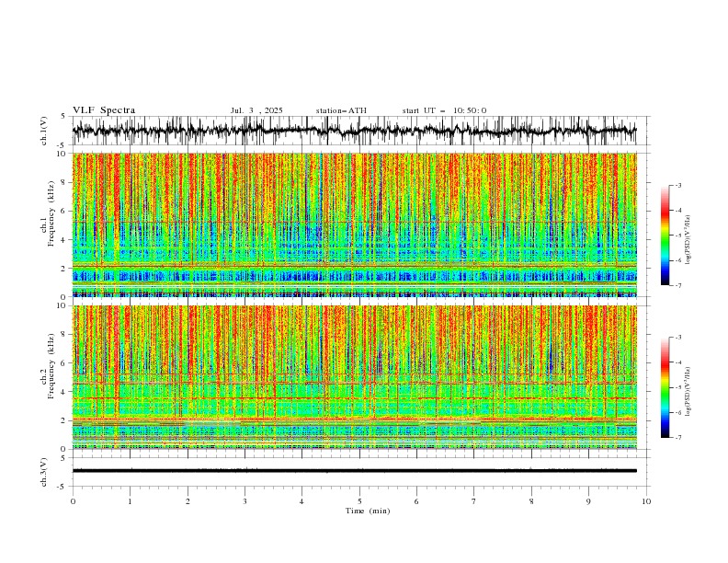Viewport: 728px width, 563px height.
Task: Click time axis tick label "9"
Action: click(x=588, y=501)
